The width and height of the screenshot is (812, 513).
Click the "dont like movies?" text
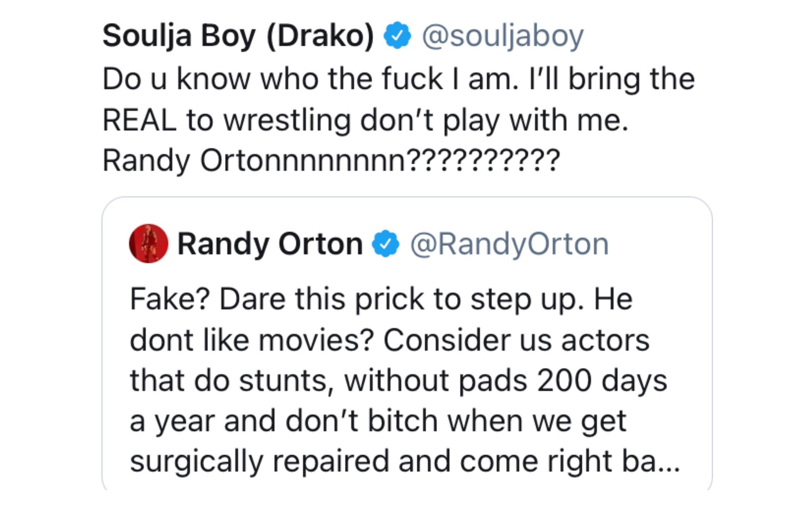pos(252,340)
